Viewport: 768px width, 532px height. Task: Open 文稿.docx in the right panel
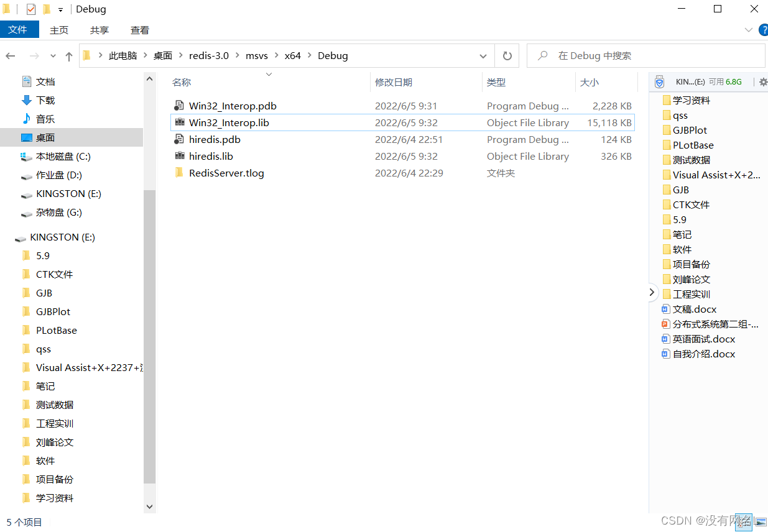698,309
